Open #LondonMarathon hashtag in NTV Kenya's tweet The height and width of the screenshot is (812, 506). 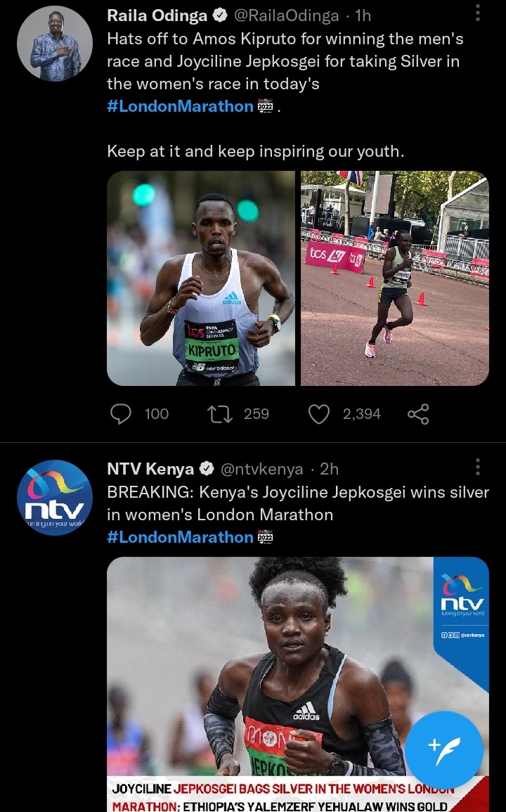(x=180, y=537)
